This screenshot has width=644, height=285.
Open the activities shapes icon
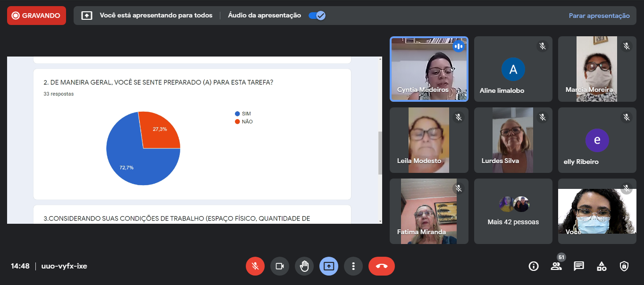[602, 266]
